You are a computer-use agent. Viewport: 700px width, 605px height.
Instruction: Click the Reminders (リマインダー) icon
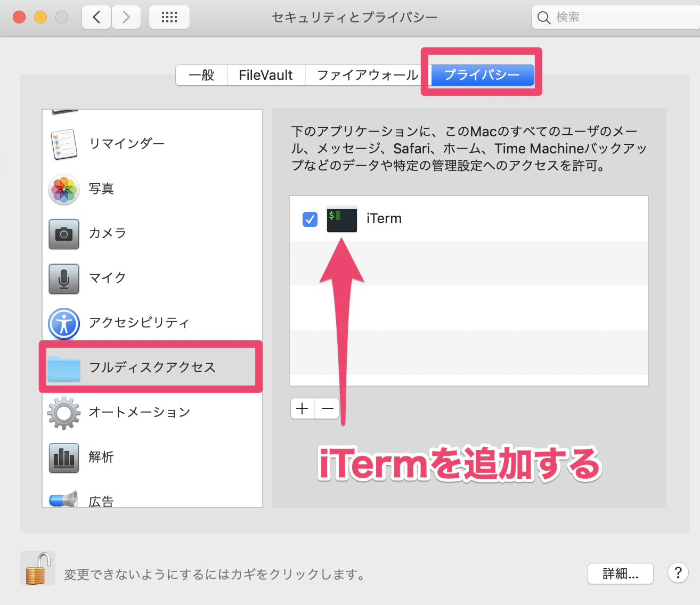64,144
